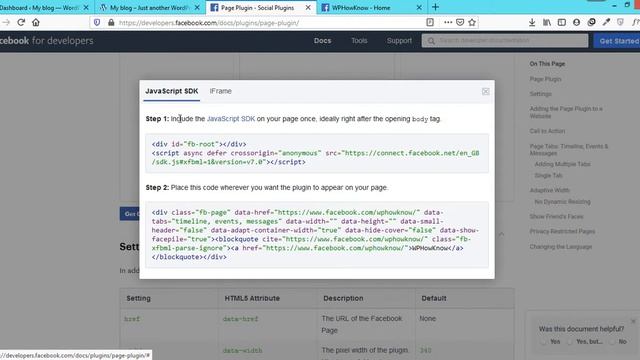Switch to Dashboard My blog browser tab
Screen dimensions: 640x360
pyautogui.click(x=41, y=7)
